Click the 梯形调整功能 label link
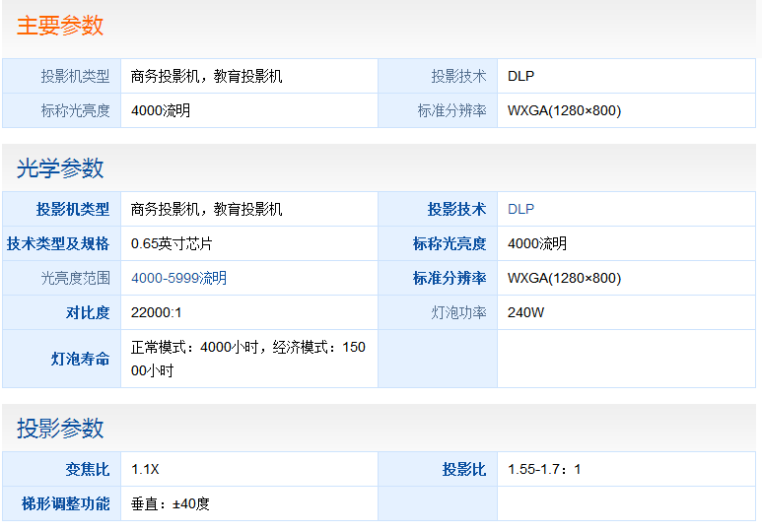Image resolution: width=762 pixels, height=532 pixels. coord(66,503)
